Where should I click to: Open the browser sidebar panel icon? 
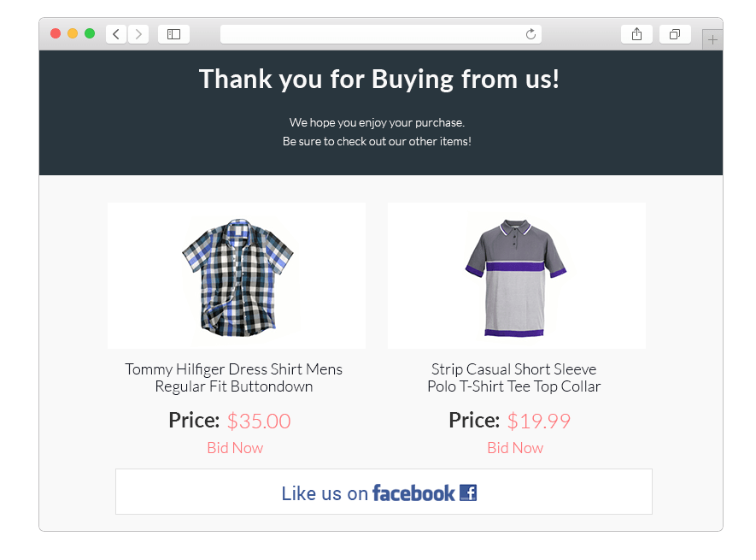[173, 34]
